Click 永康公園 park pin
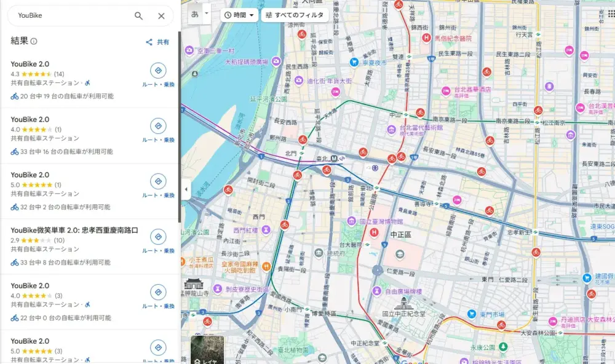The width and height of the screenshot is (615, 364). tap(503, 347)
